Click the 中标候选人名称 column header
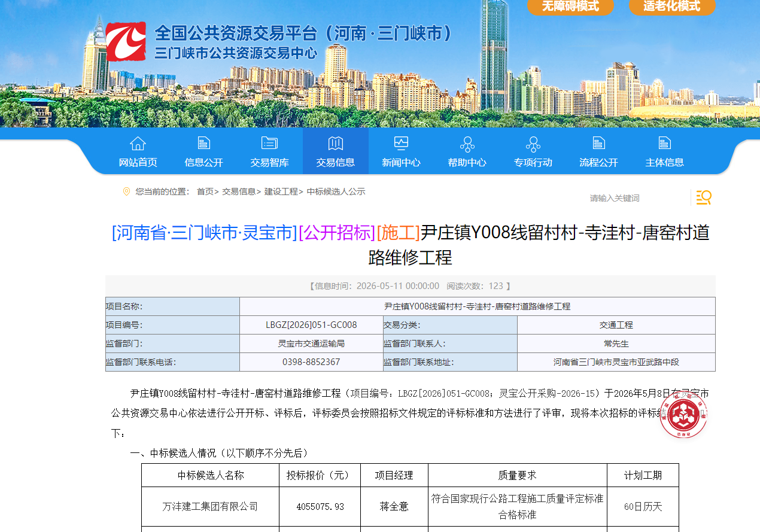Screen dimensions: 760x532 210,475
